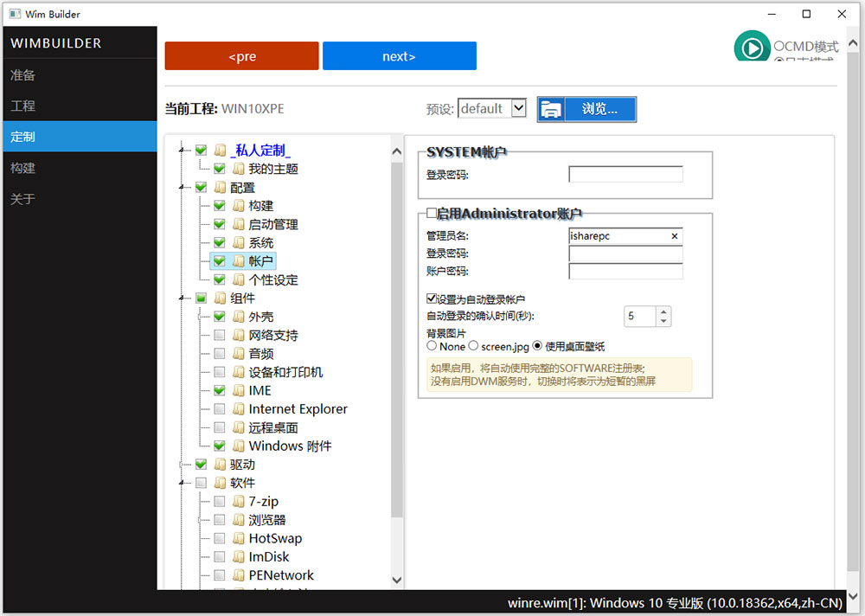Viewport: 865px width, 616px height.
Task: Select the _私人定制_ tree label
Action: coord(260,150)
